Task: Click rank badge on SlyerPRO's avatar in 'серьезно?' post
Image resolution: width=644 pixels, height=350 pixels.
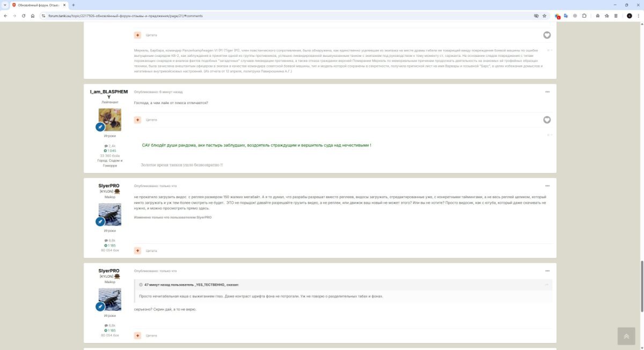Action: tap(100, 307)
